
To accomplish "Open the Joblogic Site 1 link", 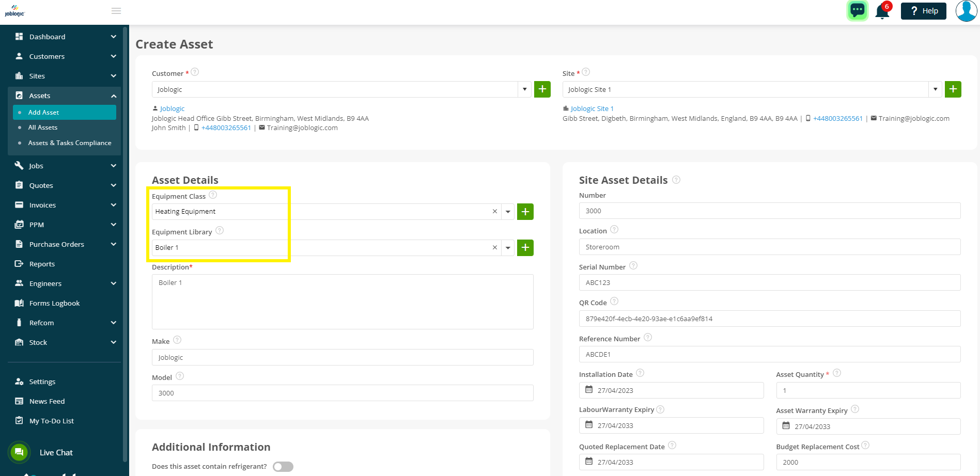I will [x=592, y=108].
